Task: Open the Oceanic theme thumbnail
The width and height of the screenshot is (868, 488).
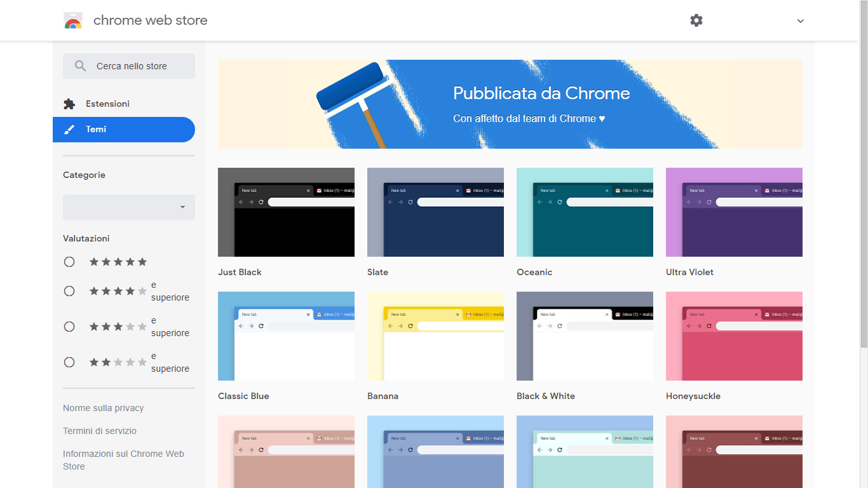Action: tap(585, 212)
